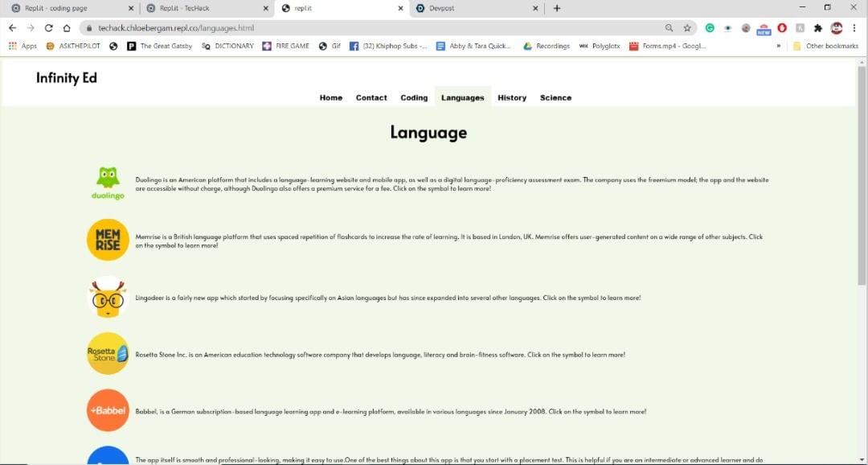Click the NEW badge extension icon
The width and height of the screenshot is (868, 465).
click(x=764, y=28)
